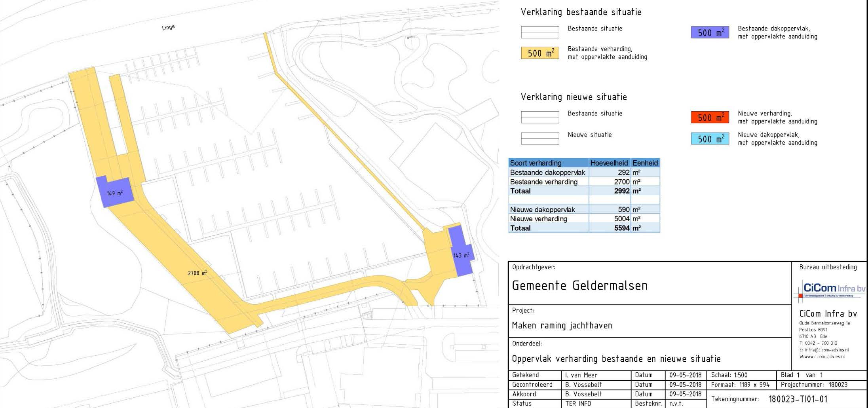Select the red 'Nieuwe verharding' legend swatch
The height and width of the screenshot is (408, 868).
(x=710, y=118)
